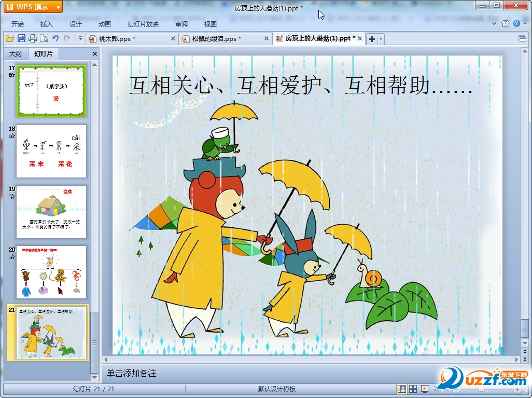Open the 插入 ribbon tab
Viewport: 532px width, 398px height.
47,24
